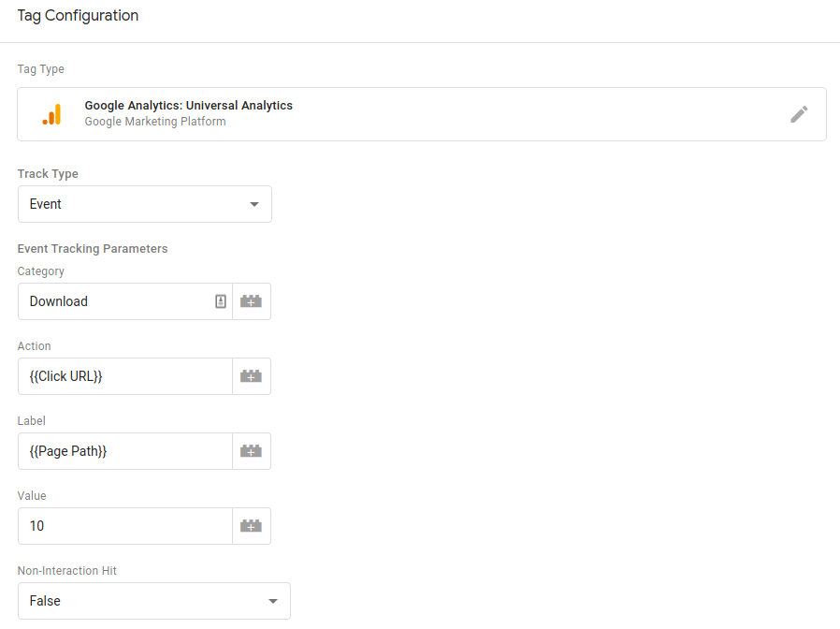The height and width of the screenshot is (629, 840).
Task: Open variable picker next to Label field
Action: point(251,451)
